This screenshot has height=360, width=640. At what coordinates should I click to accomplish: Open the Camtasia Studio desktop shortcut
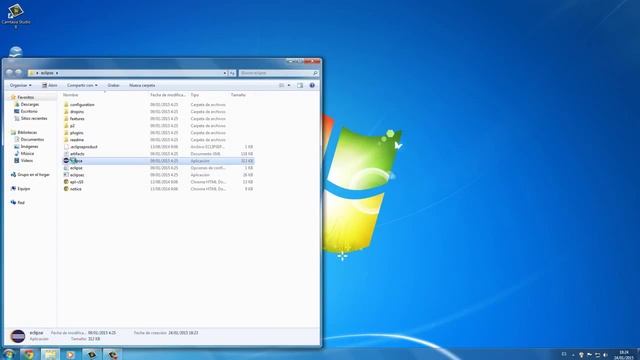[x=16, y=16]
